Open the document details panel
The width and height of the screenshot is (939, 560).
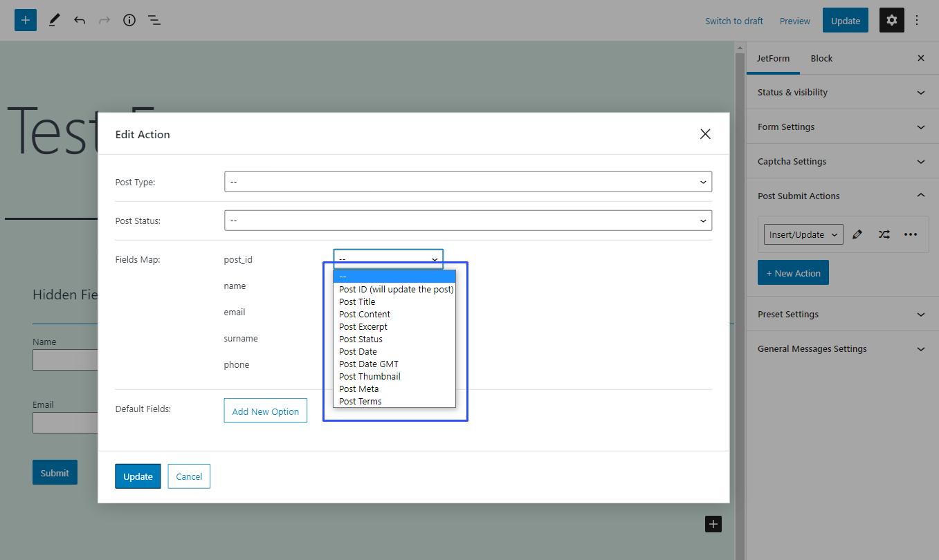tap(129, 20)
